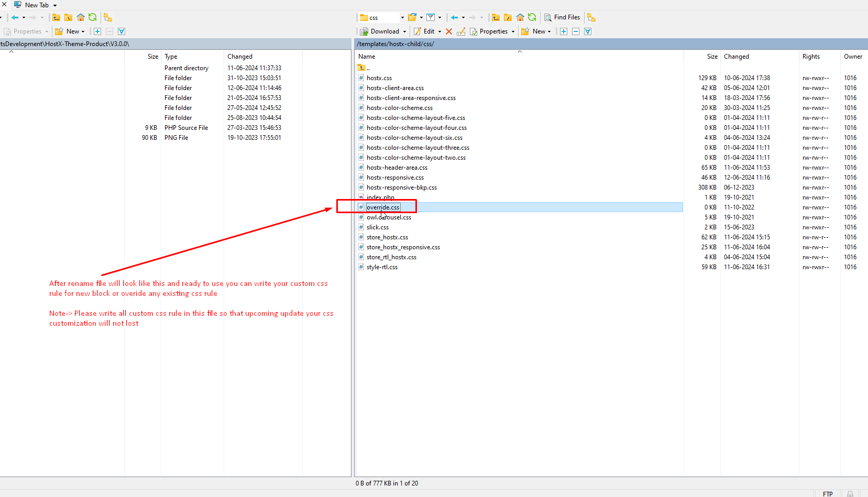Screen dimensions: 868x497
Task: Click remote Unselect Files minus icon
Action: [576, 31]
